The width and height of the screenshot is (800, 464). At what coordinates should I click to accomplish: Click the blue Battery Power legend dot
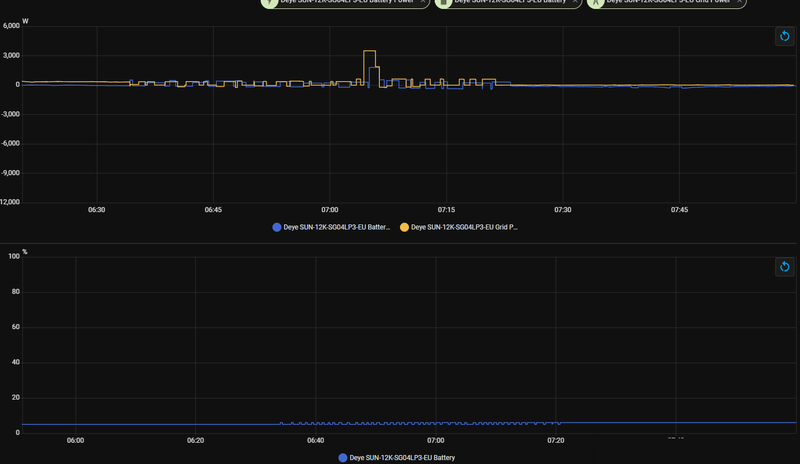(277, 227)
